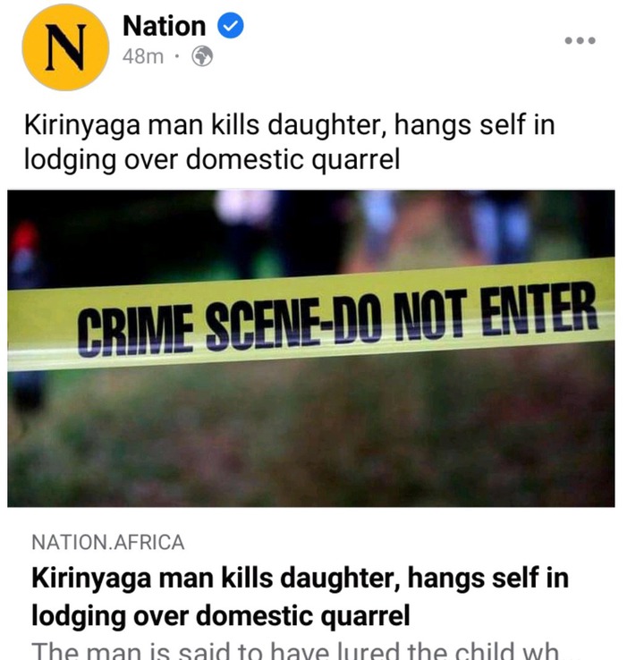Open the crime scene tape preview image
The width and height of the screenshot is (644, 660).
311,348
